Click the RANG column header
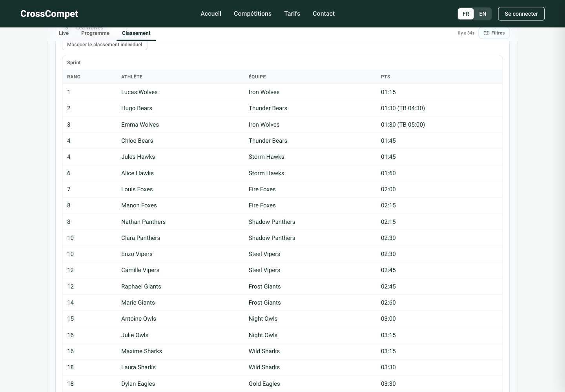The image size is (565, 392). 74,77
